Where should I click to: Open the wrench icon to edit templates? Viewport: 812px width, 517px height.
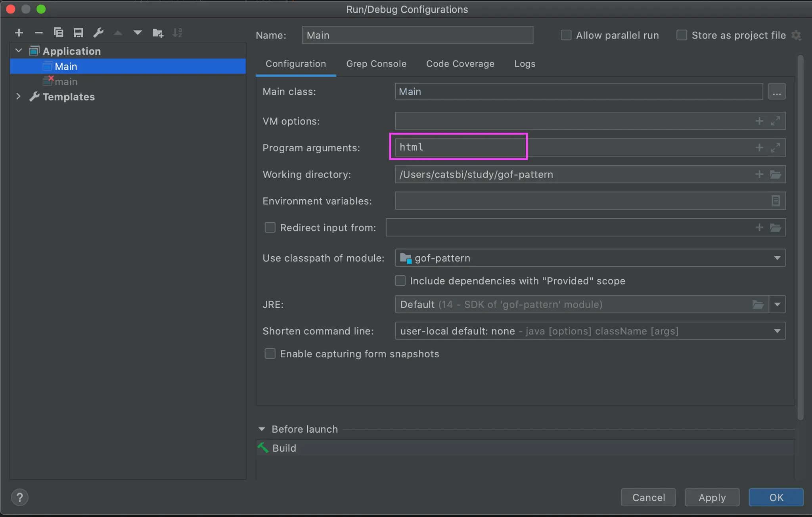(x=98, y=33)
